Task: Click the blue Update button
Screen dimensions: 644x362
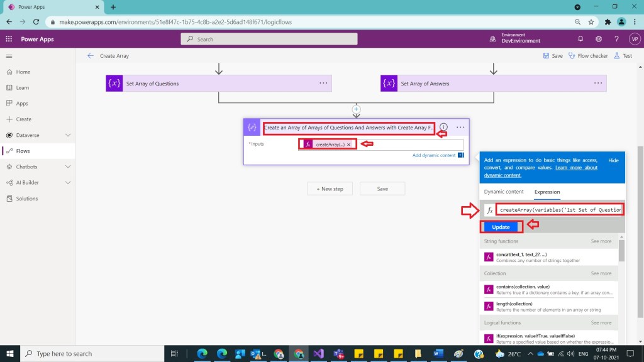Action: [501, 227]
